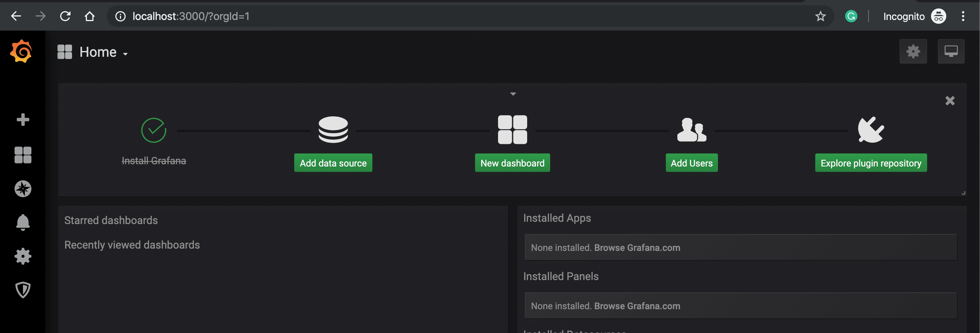Viewport: 980px width, 333px height.
Task: Click the Add data source button
Action: (x=333, y=163)
